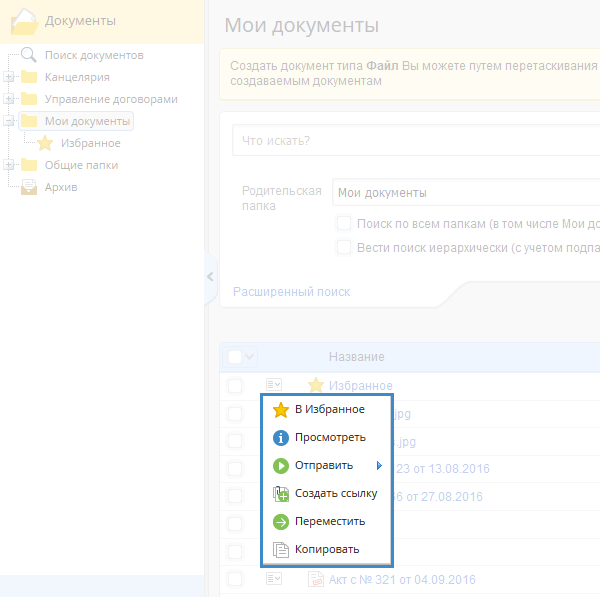Click the Архив icon in the sidebar
600x597 pixels.
(29, 187)
